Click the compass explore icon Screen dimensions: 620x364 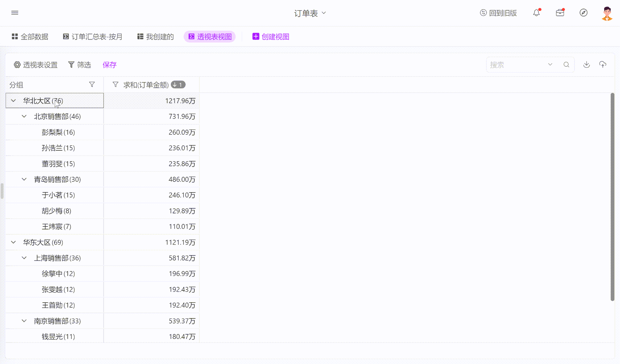coord(583,13)
